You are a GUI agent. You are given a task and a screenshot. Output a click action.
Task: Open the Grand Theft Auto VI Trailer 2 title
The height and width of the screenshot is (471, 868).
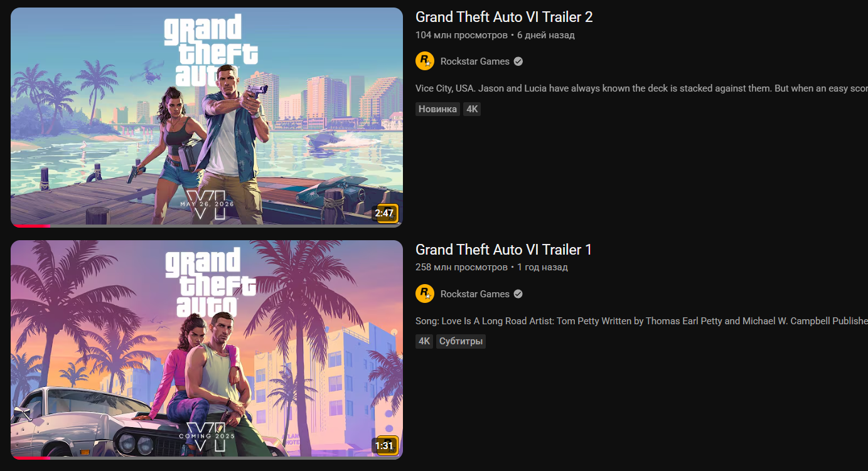pyautogui.click(x=504, y=18)
